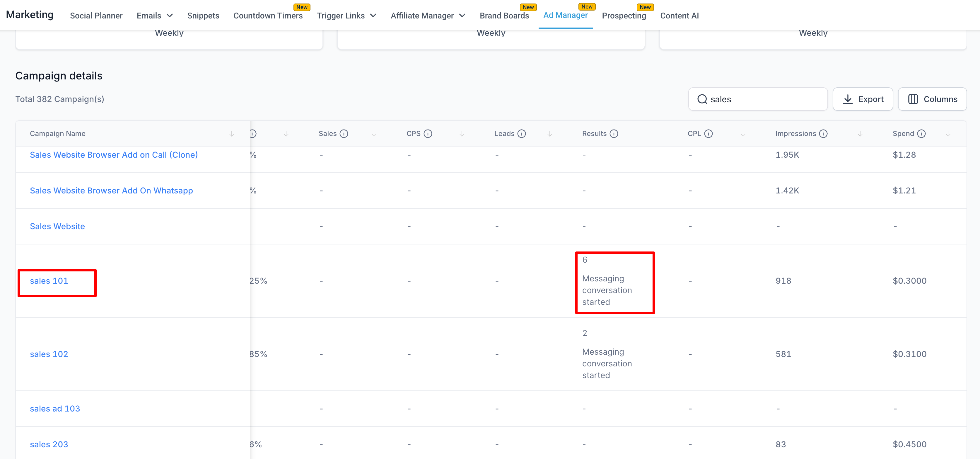Click the CPL column info icon

pos(708,134)
